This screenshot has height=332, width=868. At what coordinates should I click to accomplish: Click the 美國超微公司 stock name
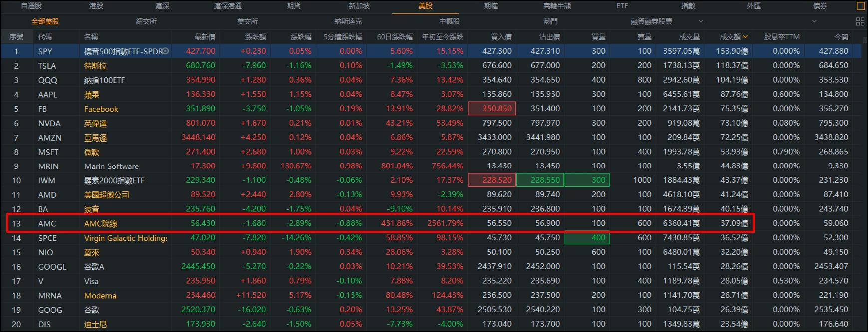(x=106, y=195)
